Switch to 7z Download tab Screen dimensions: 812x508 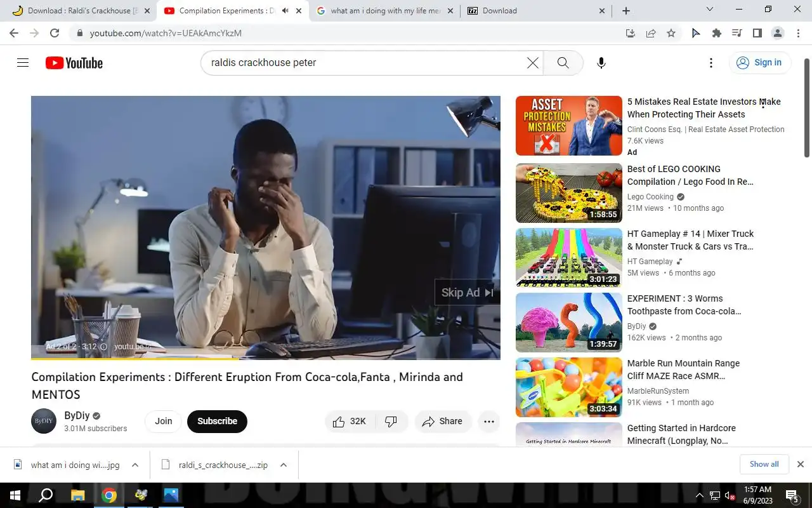[536, 11]
